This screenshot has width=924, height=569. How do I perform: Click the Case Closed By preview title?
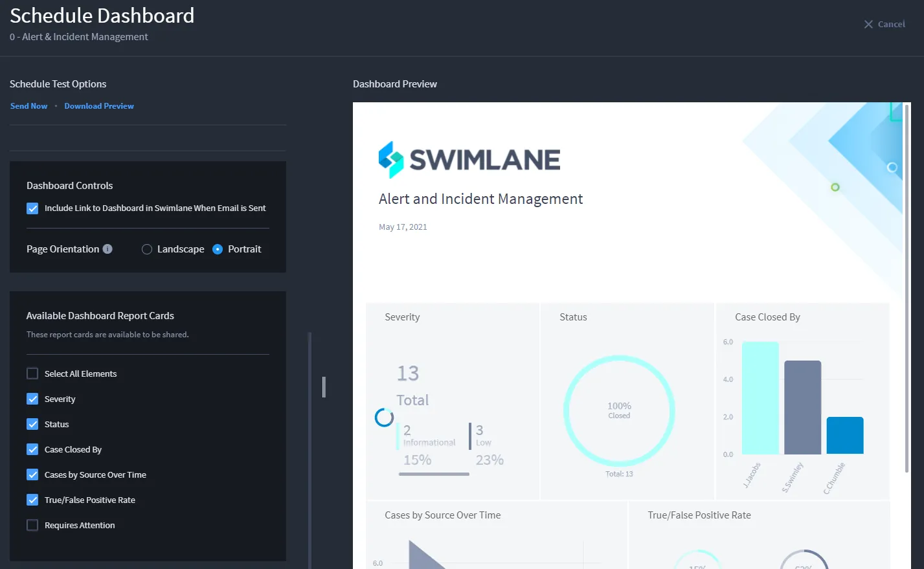click(x=767, y=317)
